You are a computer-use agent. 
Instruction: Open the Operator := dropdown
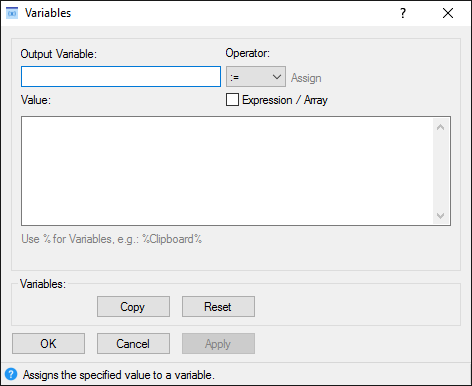pos(256,77)
